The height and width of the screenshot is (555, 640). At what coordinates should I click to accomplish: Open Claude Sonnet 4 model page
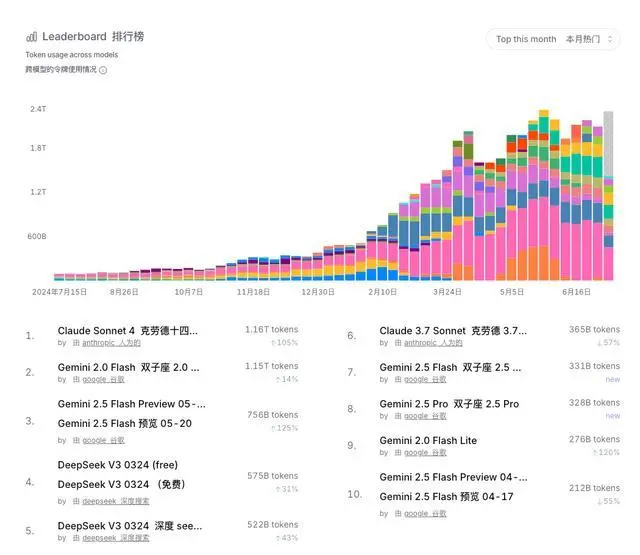click(128, 330)
